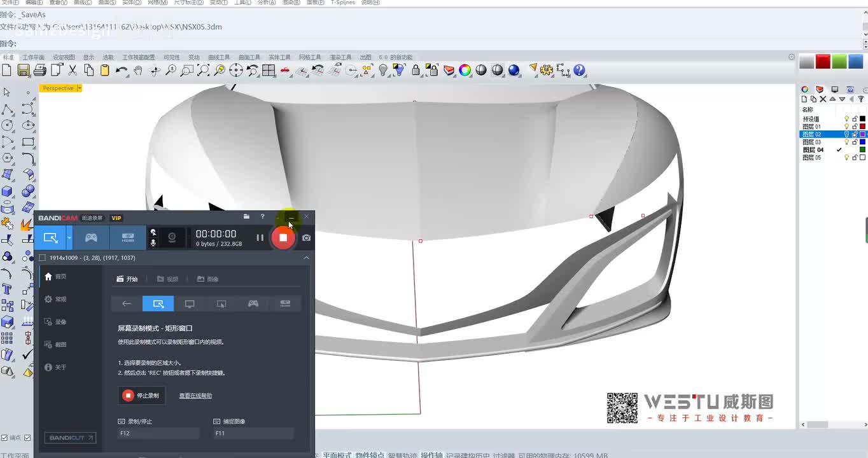Toggle visibility bulb of 图层 02
868x458 pixels.
coord(846,134)
